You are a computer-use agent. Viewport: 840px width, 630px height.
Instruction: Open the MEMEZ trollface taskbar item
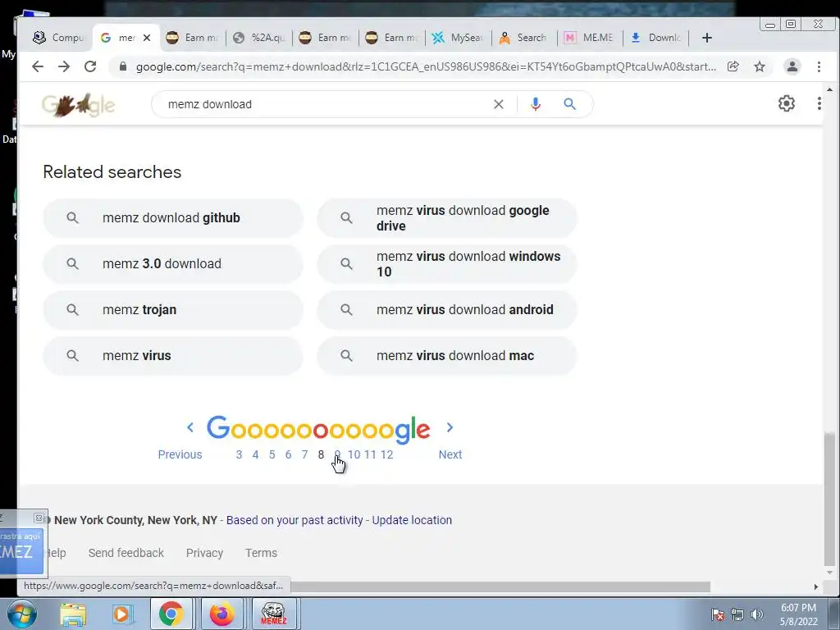273,614
